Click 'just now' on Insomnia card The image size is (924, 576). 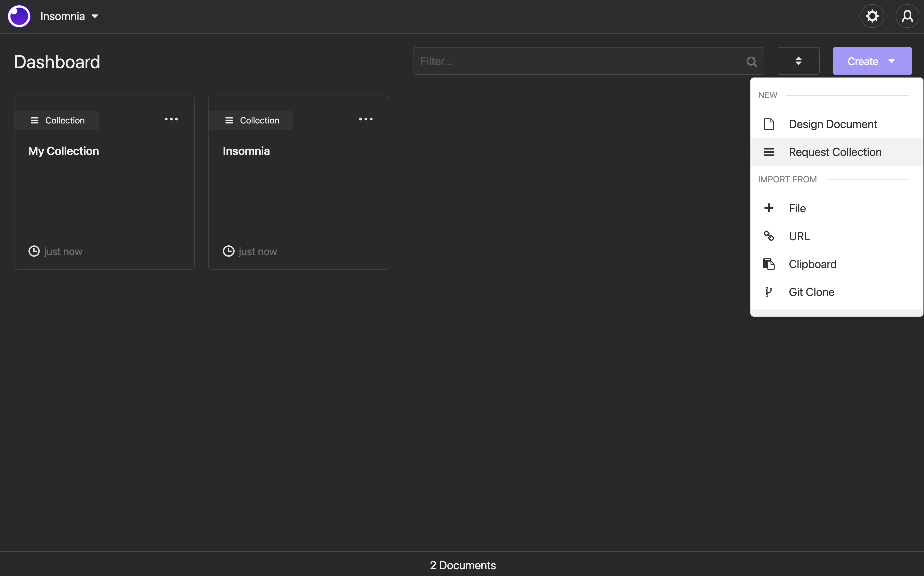pyautogui.click(x=258, y=251)
